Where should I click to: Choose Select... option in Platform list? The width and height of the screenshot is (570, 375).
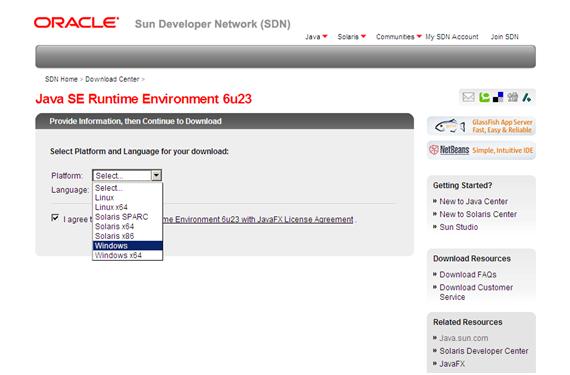(x=127, y=188)
